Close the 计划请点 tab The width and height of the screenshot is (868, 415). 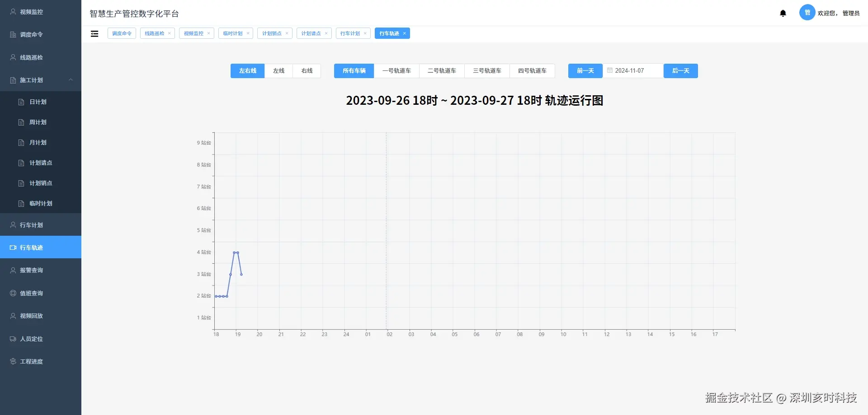tap(326, 33)
